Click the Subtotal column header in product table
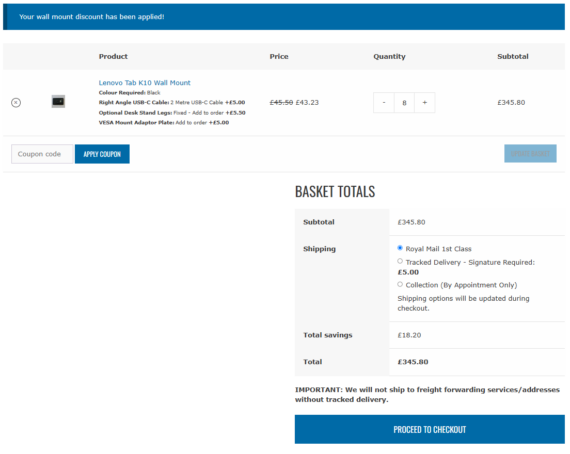Screen dimensions: 570x454 513,56
